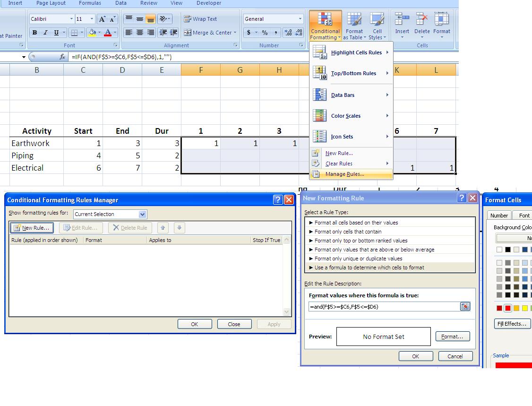Open Top/Bottom Rules submenu
Viewport: 532px width, 406px height.
[x=351, y=73]
